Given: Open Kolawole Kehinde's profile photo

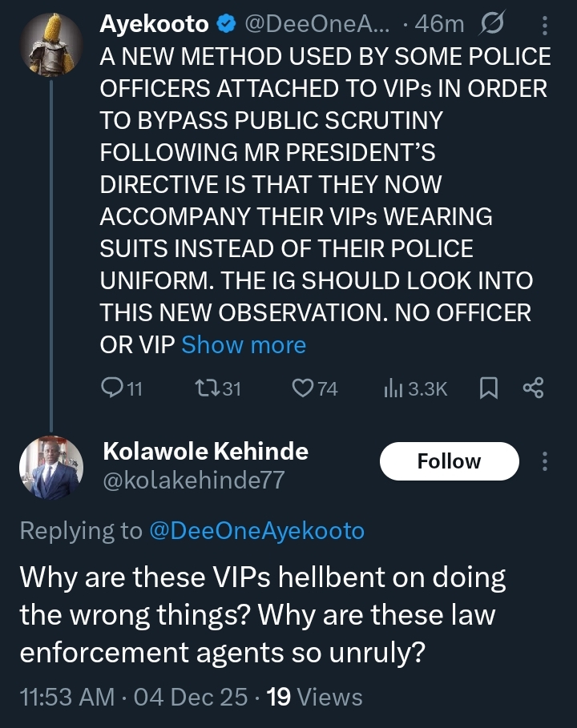Looking at the screenshot, I should (x=50, y=469).
